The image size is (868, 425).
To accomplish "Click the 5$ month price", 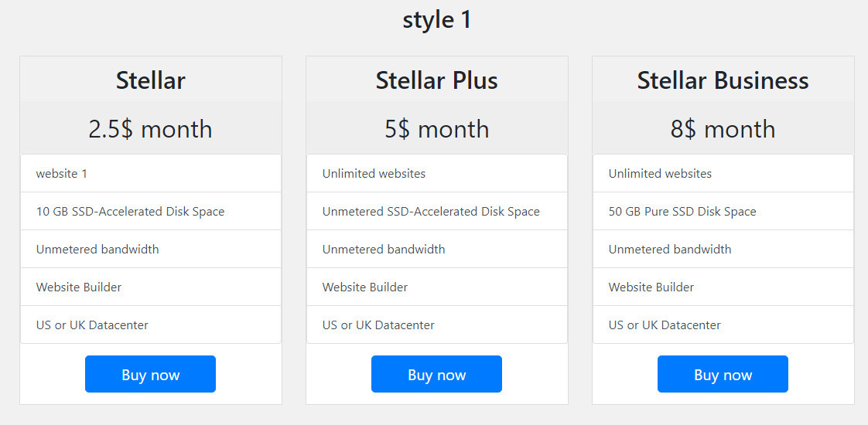I will click(437, 129).
